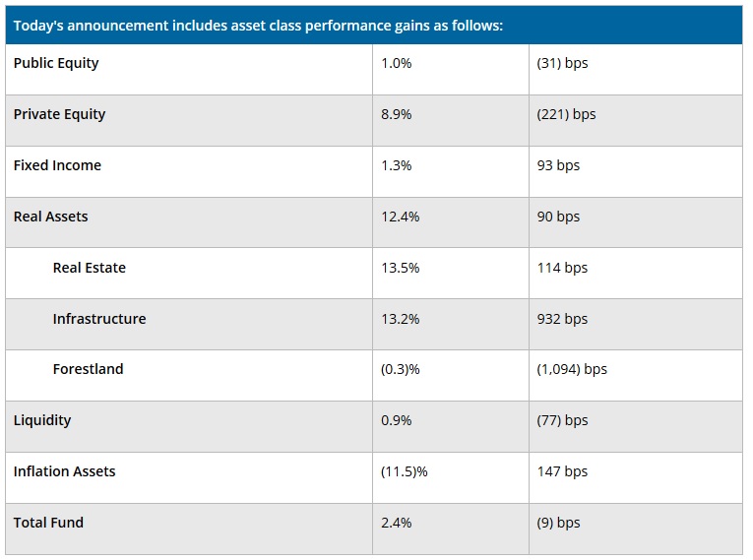This screenshot has width=753, height=560.
Task: Select the 2.4% Total Fund return value
Action: pyautogui.click(x=396, y=523)
